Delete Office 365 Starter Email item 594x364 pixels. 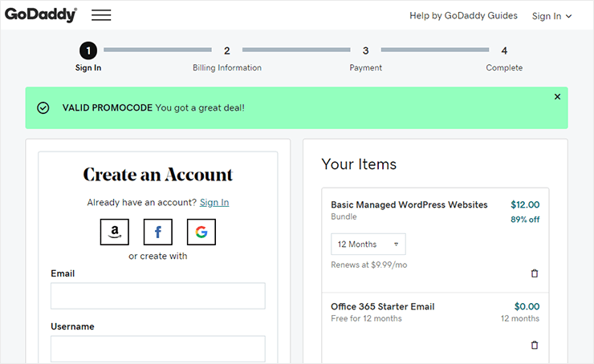535,345
